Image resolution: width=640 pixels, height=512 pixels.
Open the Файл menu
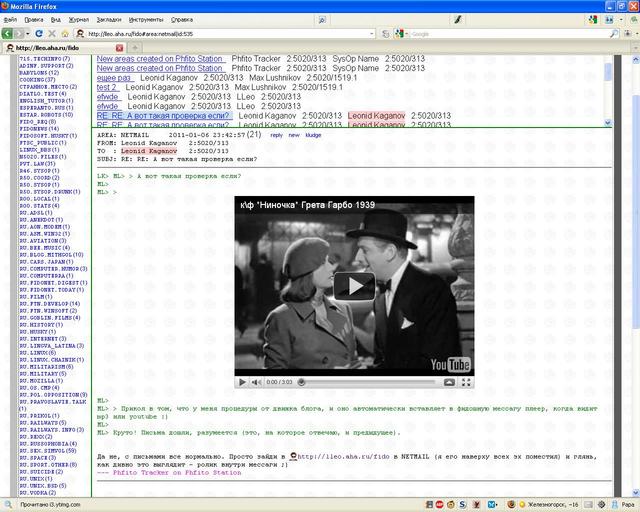[11, 19]
